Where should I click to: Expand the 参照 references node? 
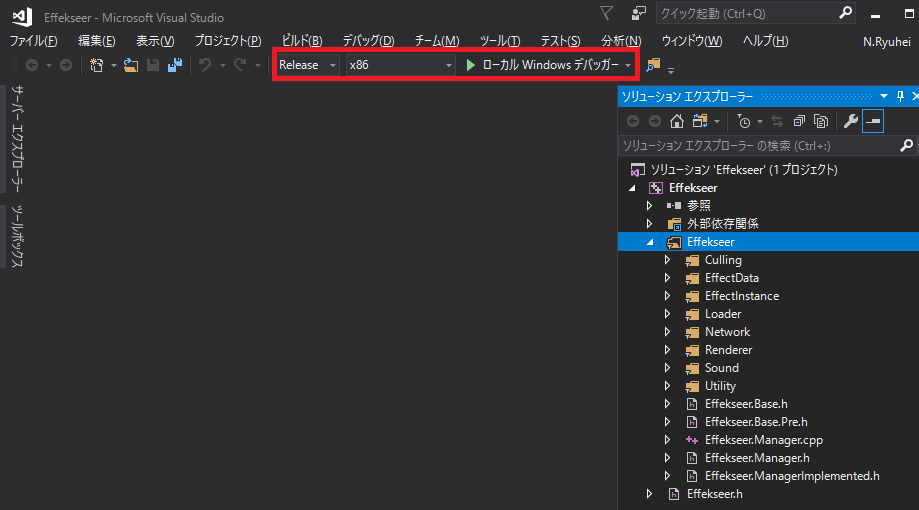coord(649,206)
